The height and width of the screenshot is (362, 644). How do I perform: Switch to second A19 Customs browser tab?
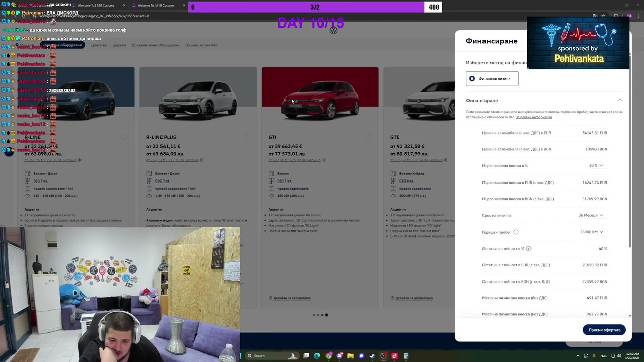[x=155, y=5]
